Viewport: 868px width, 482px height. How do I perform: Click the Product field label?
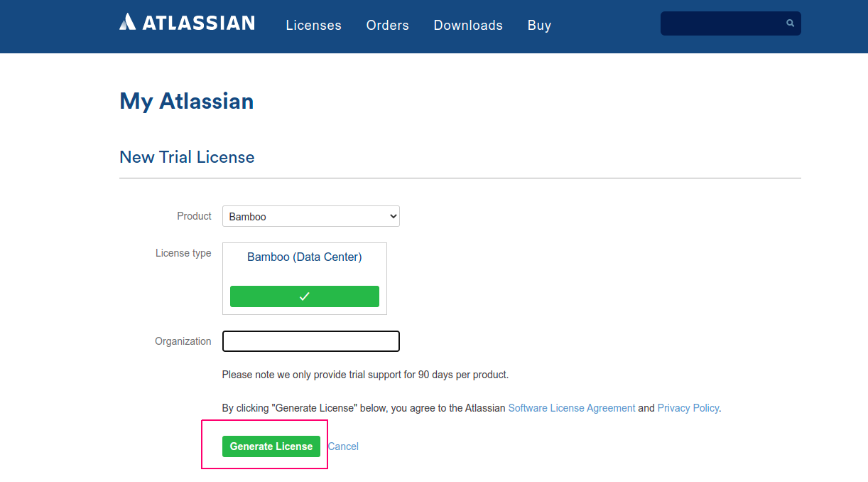[194, 216]
